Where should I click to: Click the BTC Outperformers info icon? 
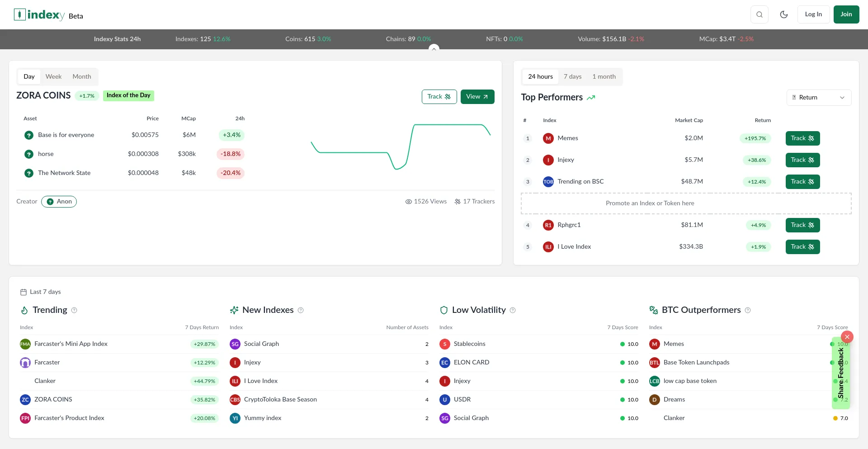tap(748, 310)
